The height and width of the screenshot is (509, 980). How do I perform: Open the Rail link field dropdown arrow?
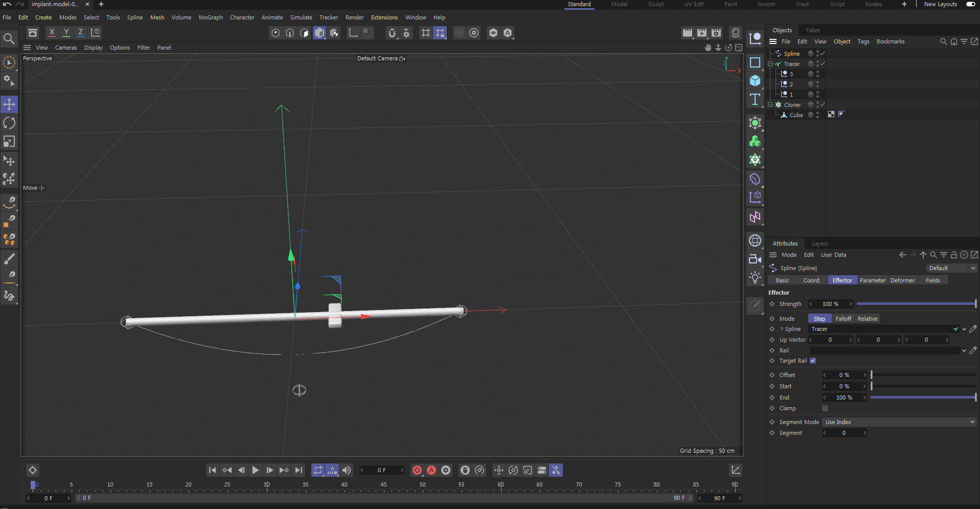tap(964, 350)
